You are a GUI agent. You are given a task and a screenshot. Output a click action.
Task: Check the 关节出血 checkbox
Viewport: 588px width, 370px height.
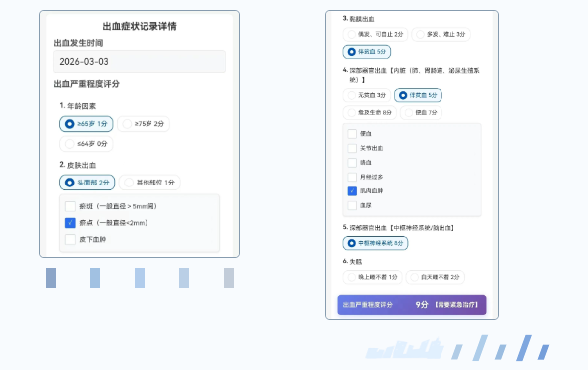point(352,148)
